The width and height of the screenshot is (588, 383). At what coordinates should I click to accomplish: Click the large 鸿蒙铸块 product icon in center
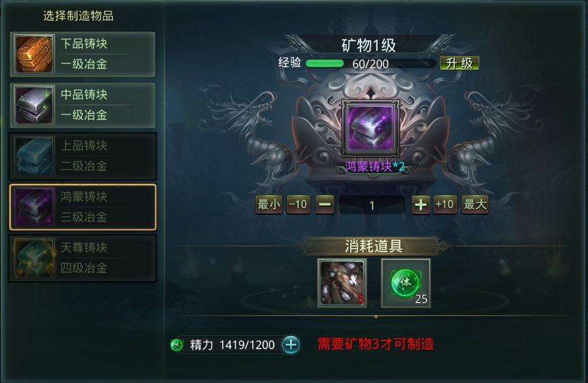tap(370, 128)
